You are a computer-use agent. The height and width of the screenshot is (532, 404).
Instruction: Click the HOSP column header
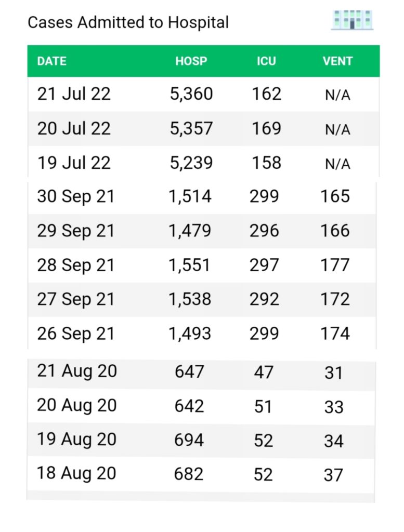point(191,61)
